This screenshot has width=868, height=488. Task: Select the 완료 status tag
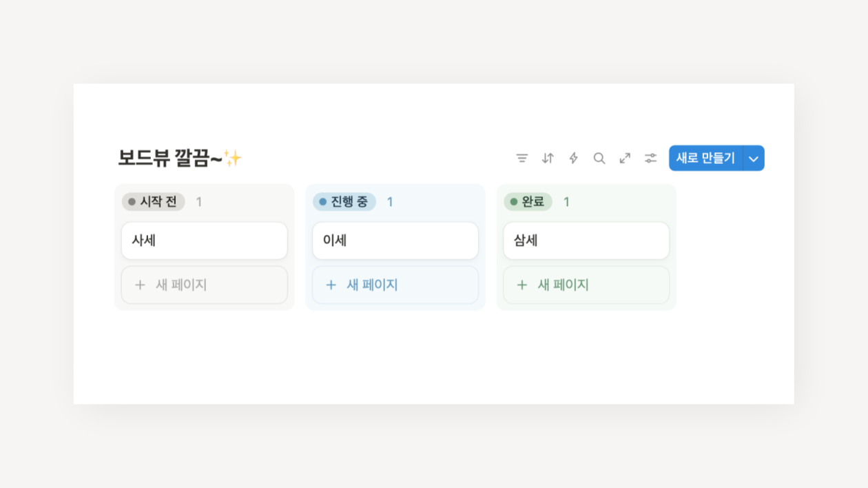[x=528, y=202]
